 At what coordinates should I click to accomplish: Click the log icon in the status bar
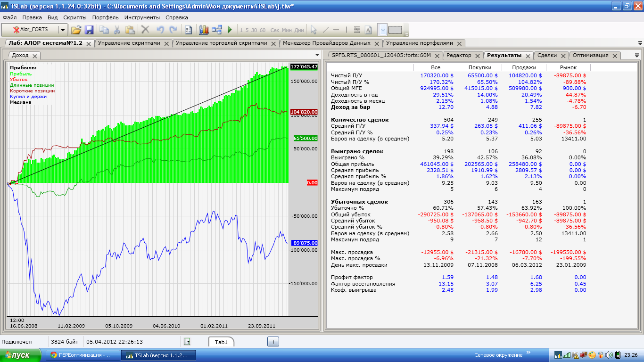click(x=187, y=342)
